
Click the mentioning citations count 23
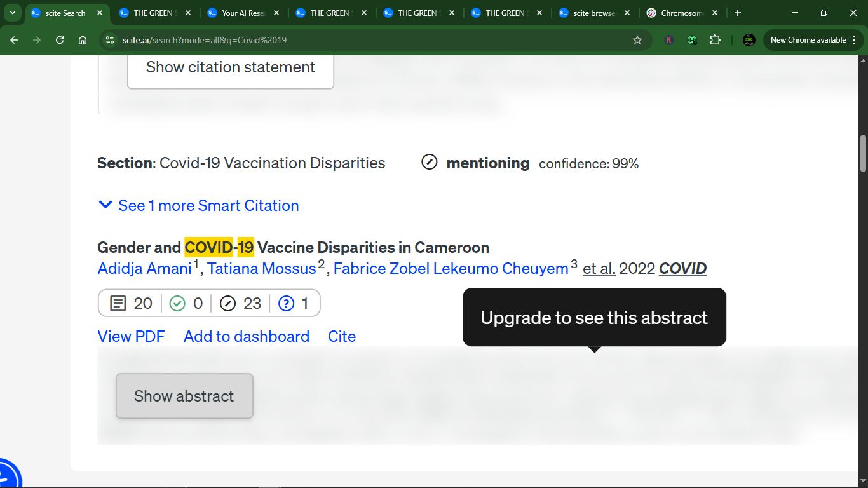(x=240, y=303)
